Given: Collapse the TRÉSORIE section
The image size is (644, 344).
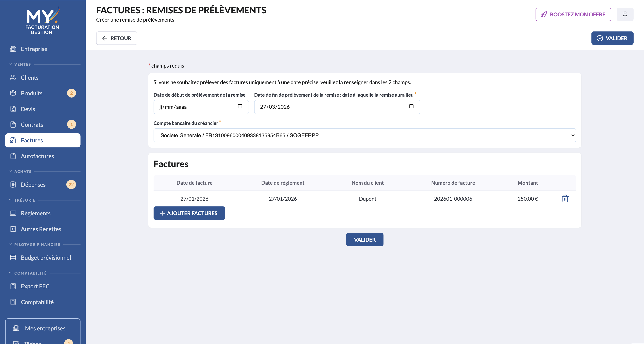Looking at the screenshot, I should [x=10, y=200].
